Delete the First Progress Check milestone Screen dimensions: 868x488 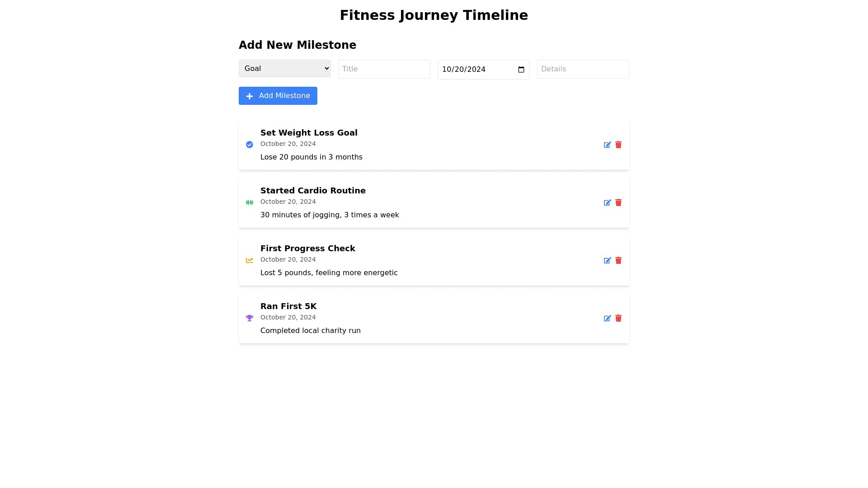pyautogui.click(x=618, y=260)
